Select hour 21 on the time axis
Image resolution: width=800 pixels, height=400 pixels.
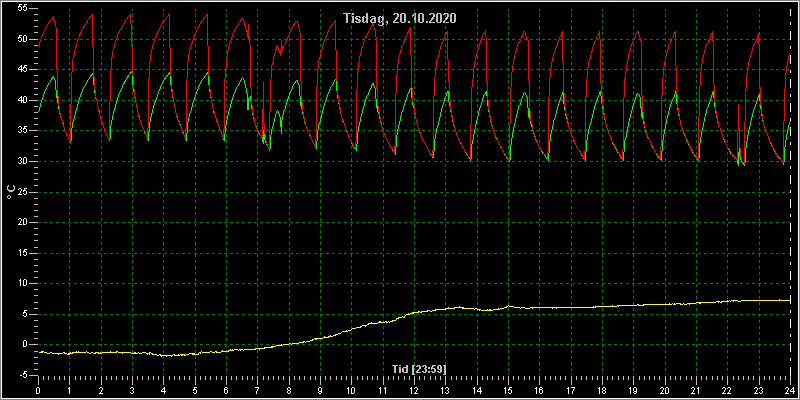[696, 391]
